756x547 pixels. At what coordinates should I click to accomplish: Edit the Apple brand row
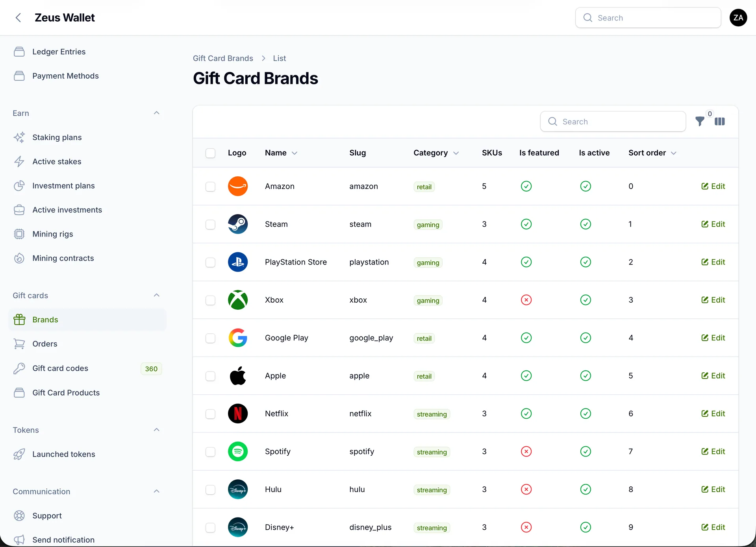713,376
